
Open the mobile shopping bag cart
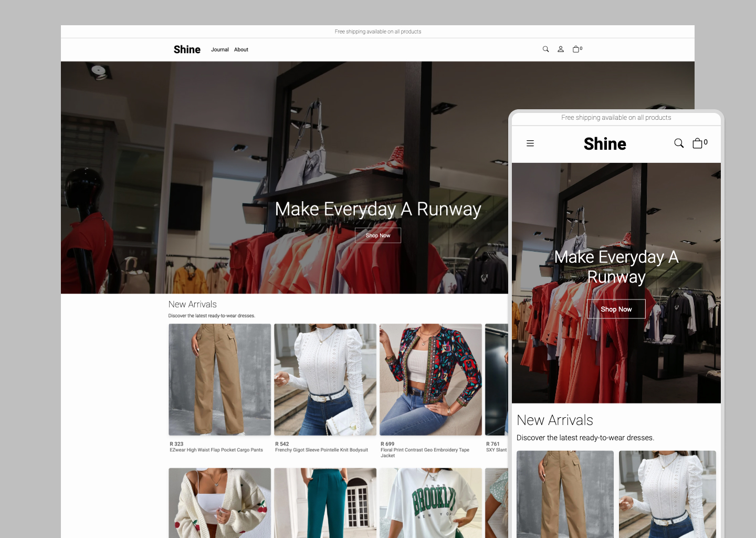click(x=697, y=143)
